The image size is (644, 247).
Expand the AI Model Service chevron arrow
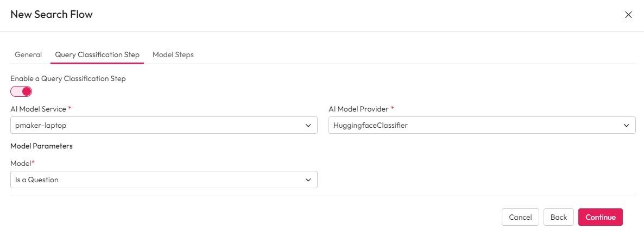[x=308, y=125]
